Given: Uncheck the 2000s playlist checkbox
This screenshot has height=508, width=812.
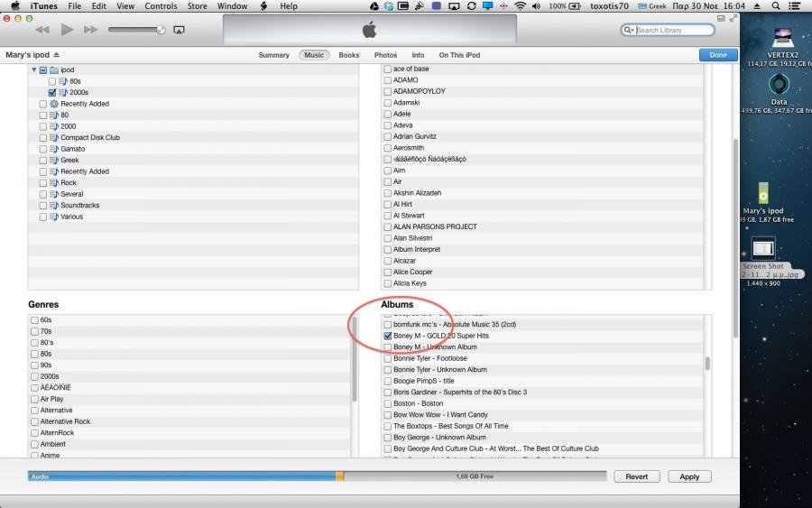Looking at the screenshot, I should pos(52,92).
